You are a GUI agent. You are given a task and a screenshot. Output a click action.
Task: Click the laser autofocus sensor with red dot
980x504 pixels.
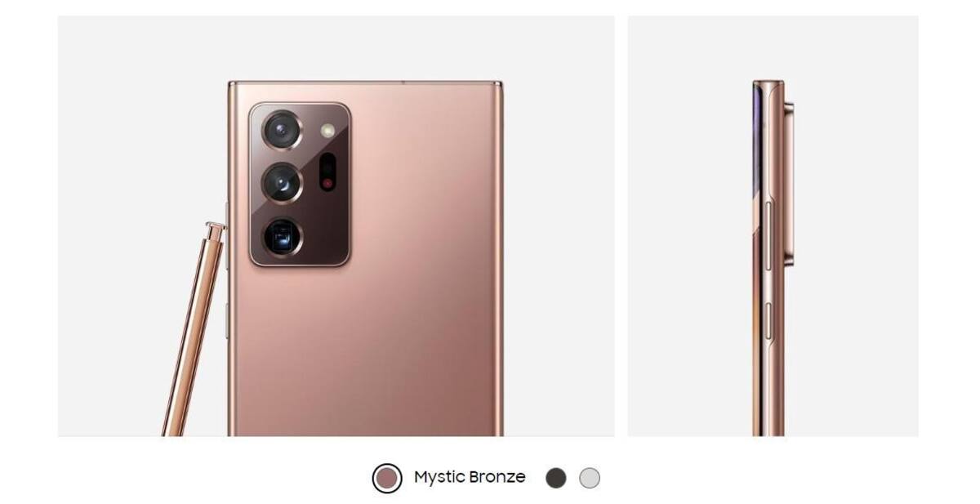pos(327,172)
